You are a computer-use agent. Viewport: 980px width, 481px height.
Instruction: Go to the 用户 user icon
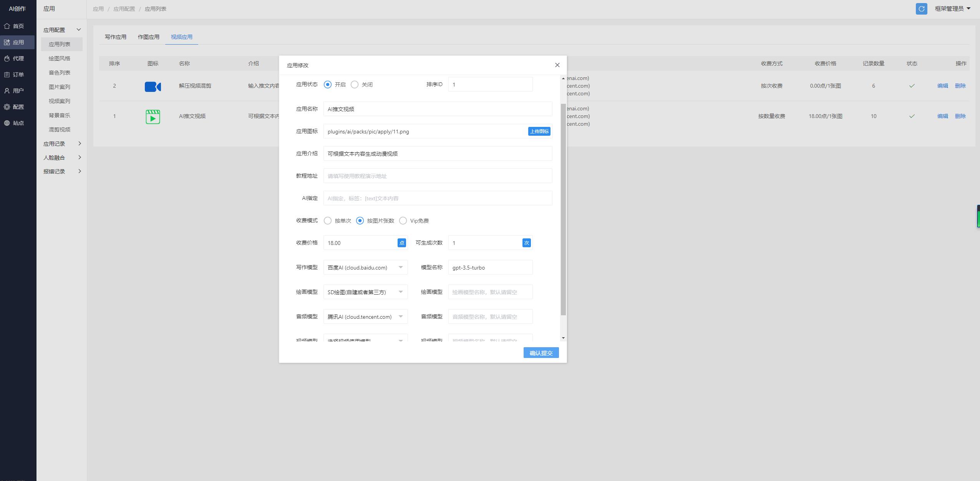coord(7,91)
